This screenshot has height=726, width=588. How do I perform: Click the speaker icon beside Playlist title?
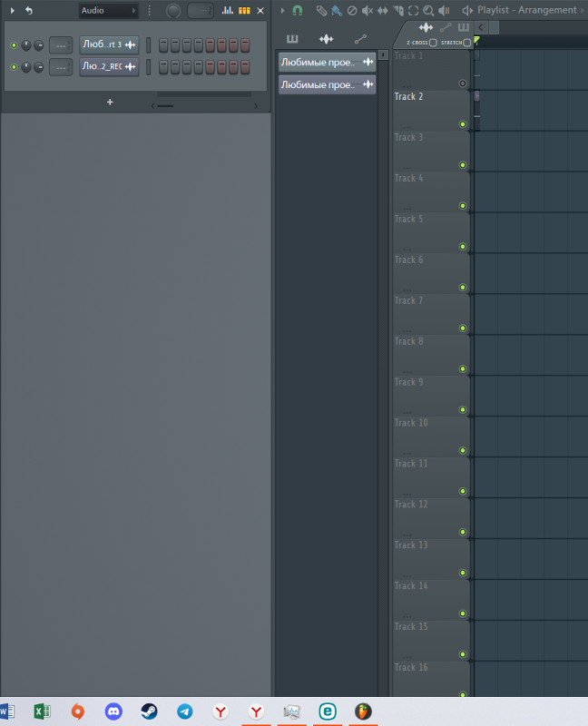point(467,10)
